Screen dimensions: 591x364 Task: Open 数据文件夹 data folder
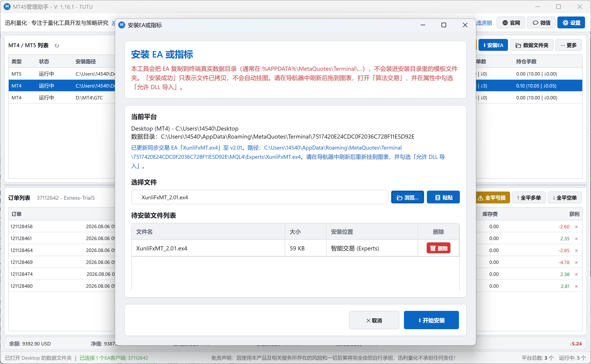click(531, 45)
